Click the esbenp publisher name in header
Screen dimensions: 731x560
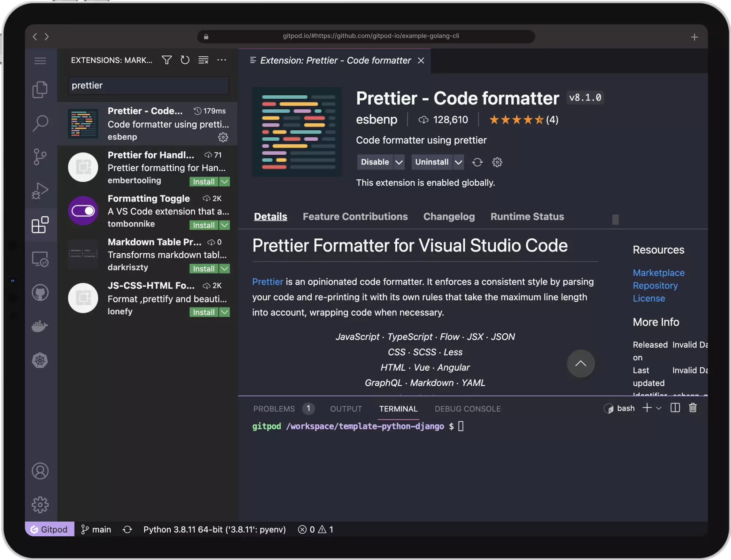(376, 120)
